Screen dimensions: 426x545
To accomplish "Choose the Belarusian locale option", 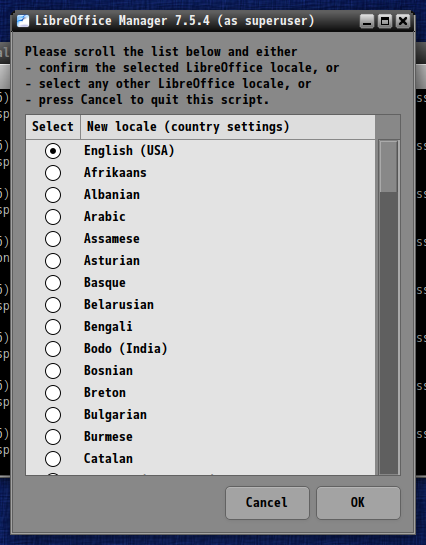I will [53, 305].
